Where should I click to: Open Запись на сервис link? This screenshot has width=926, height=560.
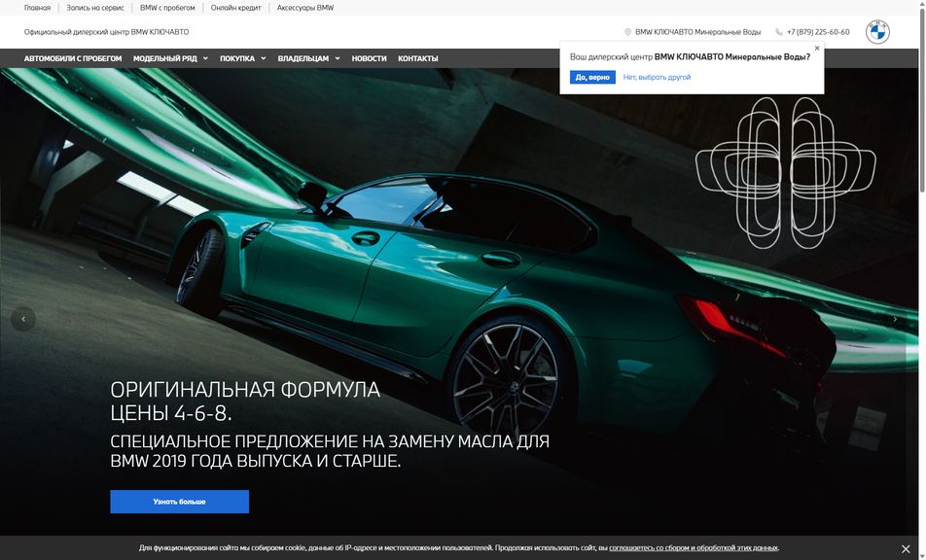click(95, 8)
